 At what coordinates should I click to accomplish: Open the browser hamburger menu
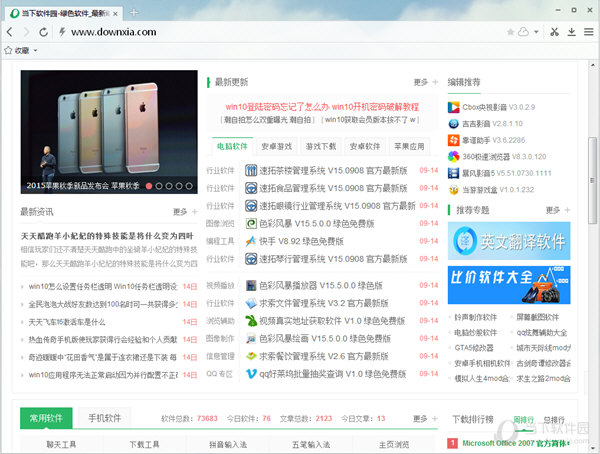(x=589, y=32)
